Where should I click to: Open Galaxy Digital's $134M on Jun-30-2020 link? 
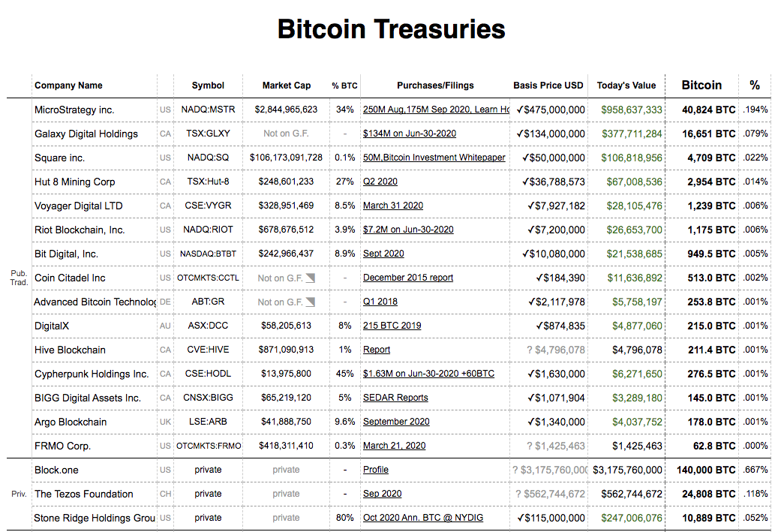[x=410, y=134]
